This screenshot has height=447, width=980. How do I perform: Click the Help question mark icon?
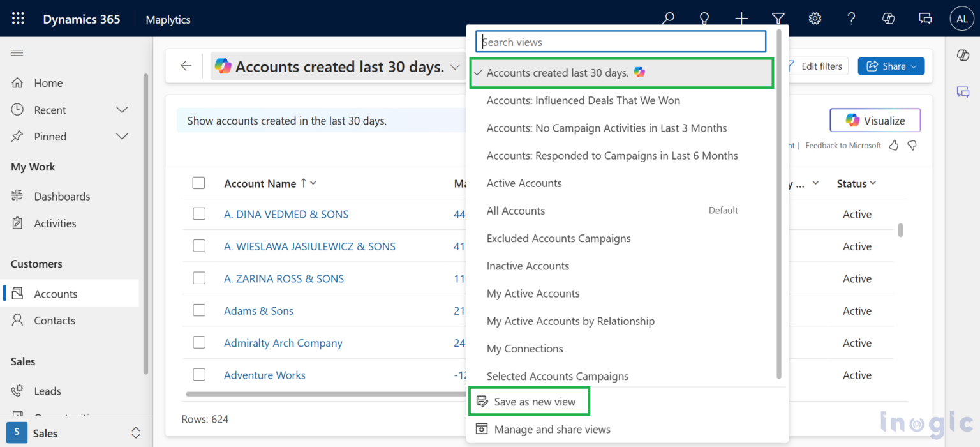tap(851, 19)
